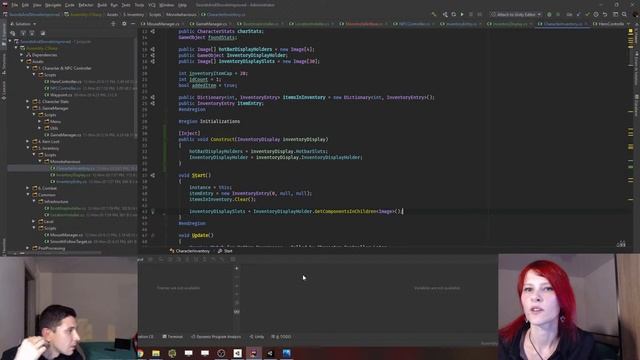
Task: Hide the Solution Explorer panel
Action: 133,24
